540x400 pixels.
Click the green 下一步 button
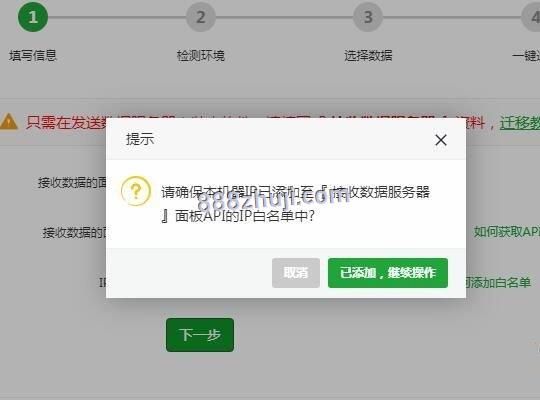click(200, 335)
